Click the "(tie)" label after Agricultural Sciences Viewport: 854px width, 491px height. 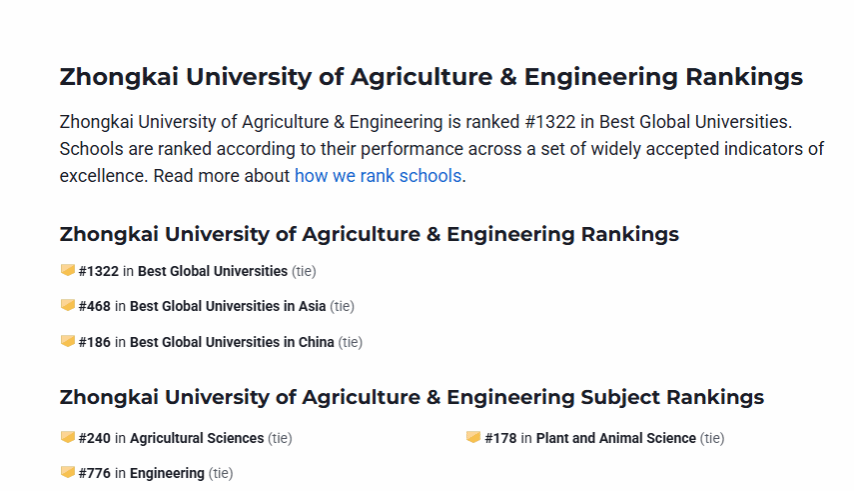pyautogui.click(x=280, y=438)
